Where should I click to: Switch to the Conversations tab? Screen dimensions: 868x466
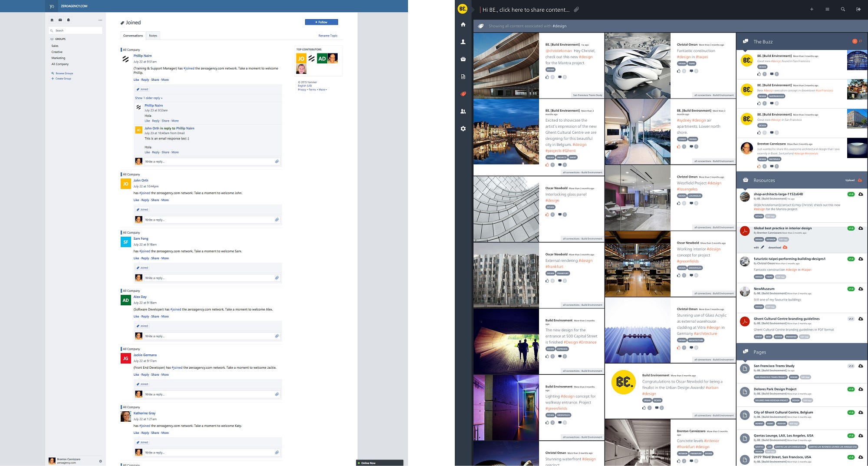tap(133, 36)
